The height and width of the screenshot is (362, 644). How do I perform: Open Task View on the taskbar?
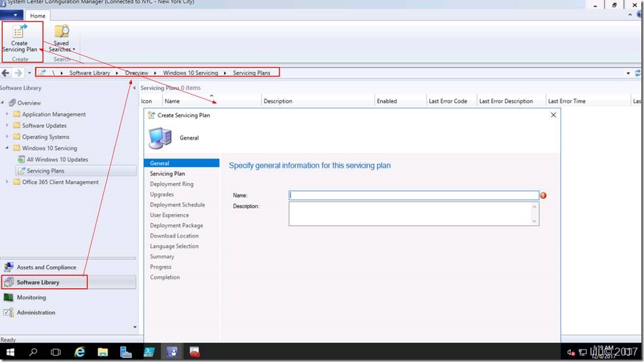click(56, 352)
